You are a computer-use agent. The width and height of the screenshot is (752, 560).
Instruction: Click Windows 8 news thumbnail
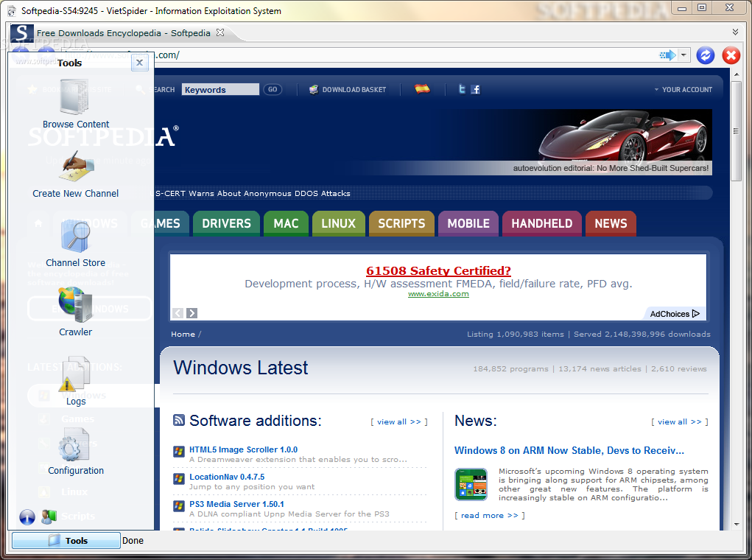[x=471, y=484]
